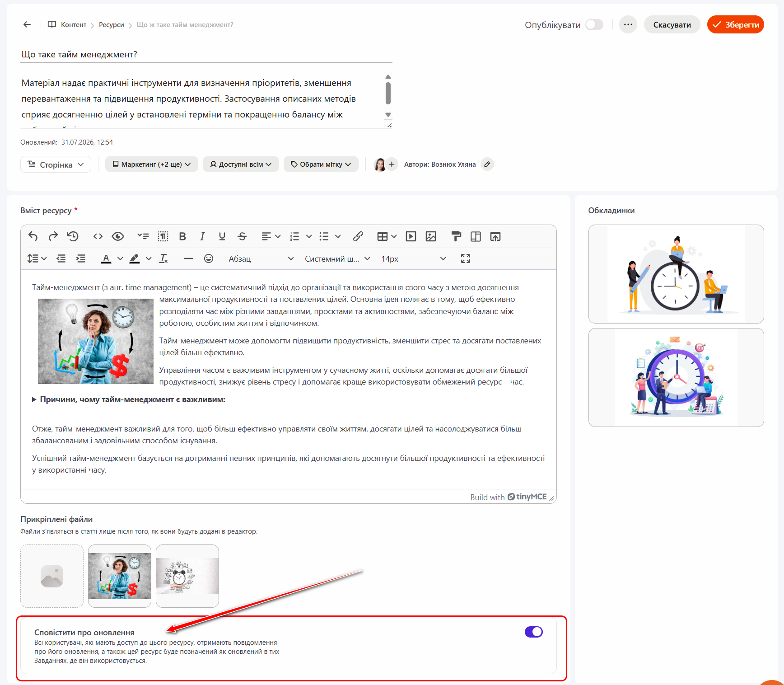784x685 pixels.
Task: Open the three-dots more options menu
Action: tap(628, 24)
